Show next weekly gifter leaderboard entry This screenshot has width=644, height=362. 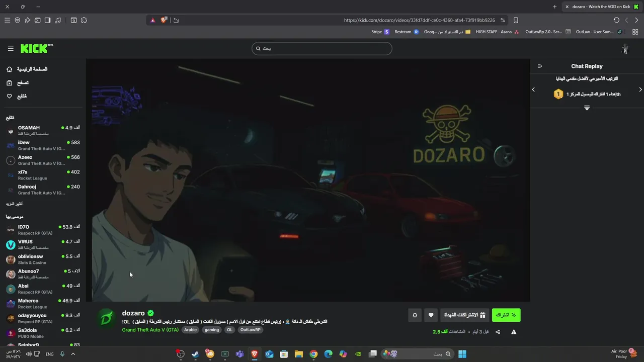pos(640,89)
